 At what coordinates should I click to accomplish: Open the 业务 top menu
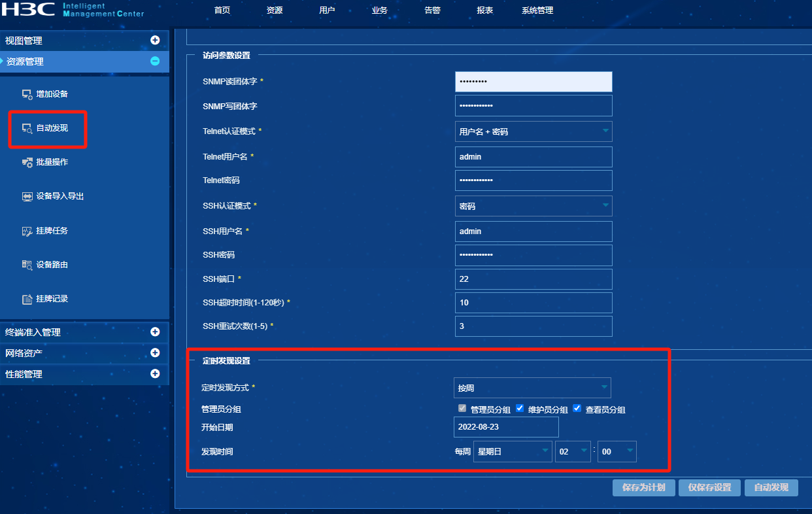point(379,10)
